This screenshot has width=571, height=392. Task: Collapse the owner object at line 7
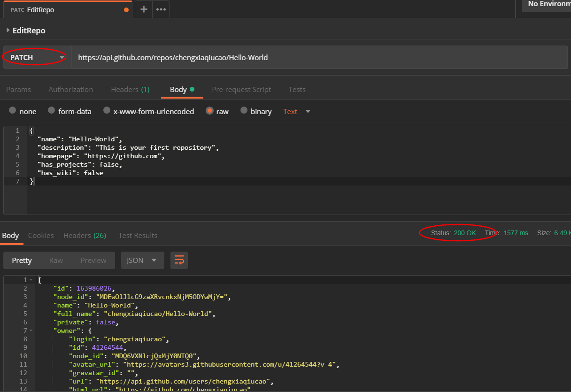[x=31, y=331]
